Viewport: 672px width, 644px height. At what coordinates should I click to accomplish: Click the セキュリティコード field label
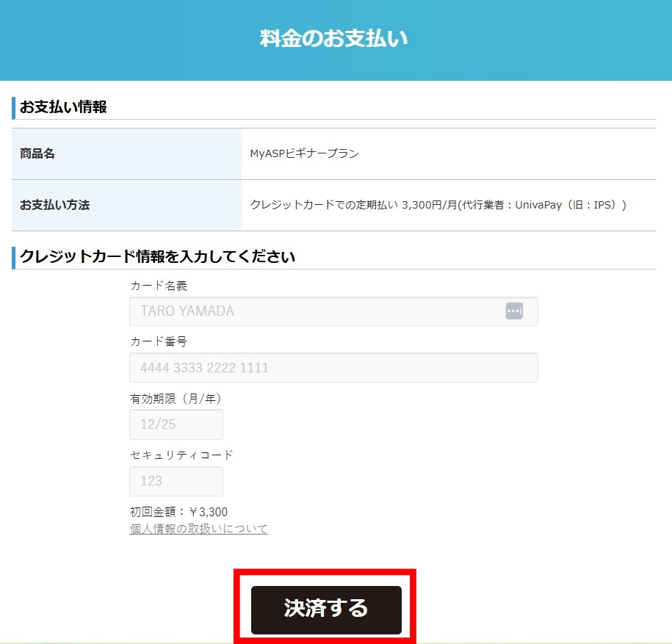181,455
